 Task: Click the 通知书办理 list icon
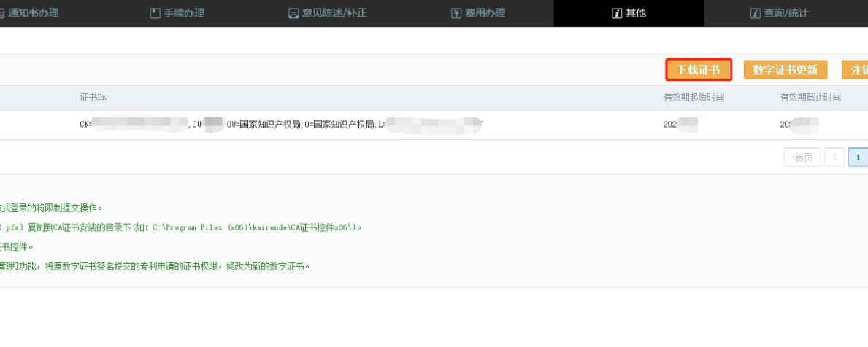[x=3, y=13]
